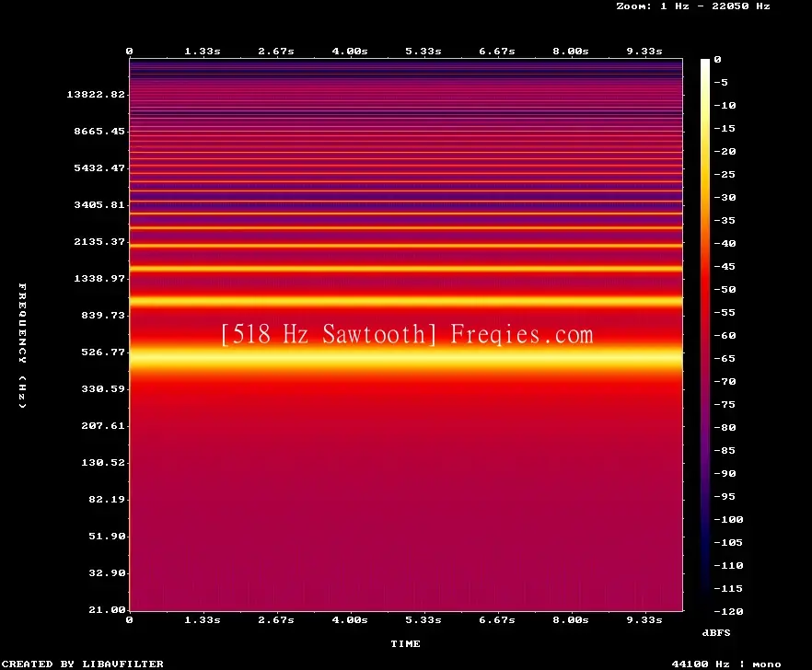Select the "44100 Hz | mono" format text
The width and height of the screenshot is (812, 670).
[x=726, y=664]
